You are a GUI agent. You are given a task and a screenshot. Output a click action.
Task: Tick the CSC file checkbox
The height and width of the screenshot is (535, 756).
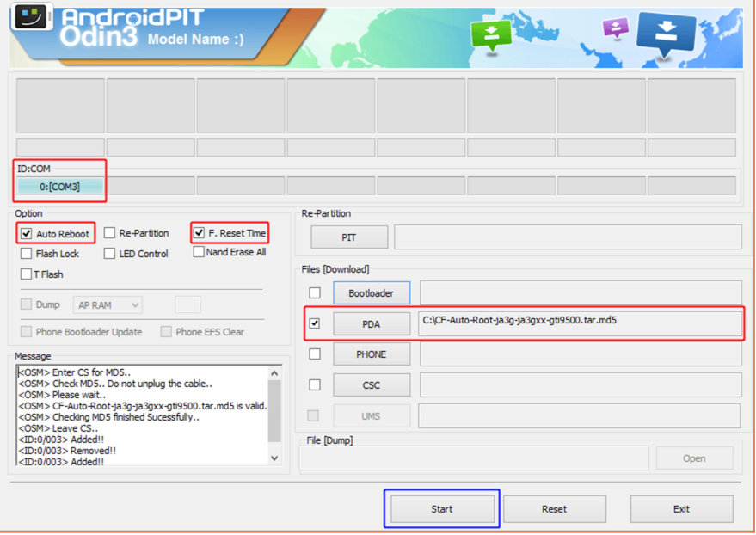pos(315,385)
